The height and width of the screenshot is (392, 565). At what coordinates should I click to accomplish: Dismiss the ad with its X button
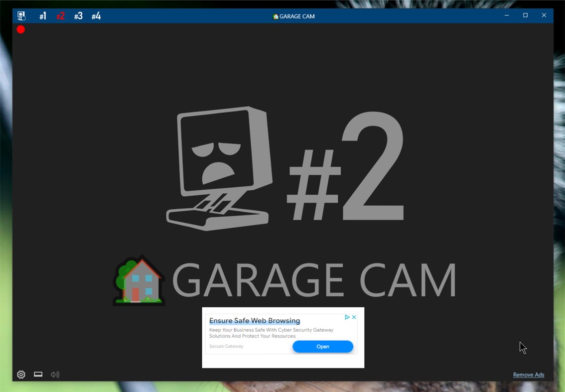coord(354,317)
